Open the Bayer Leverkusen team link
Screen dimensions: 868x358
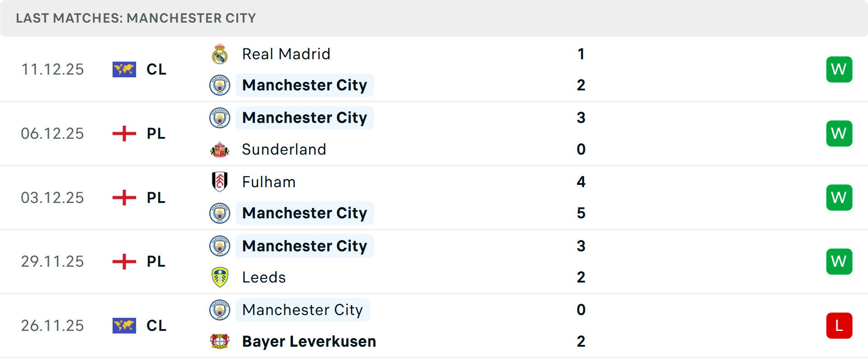[x=309, y=341]
